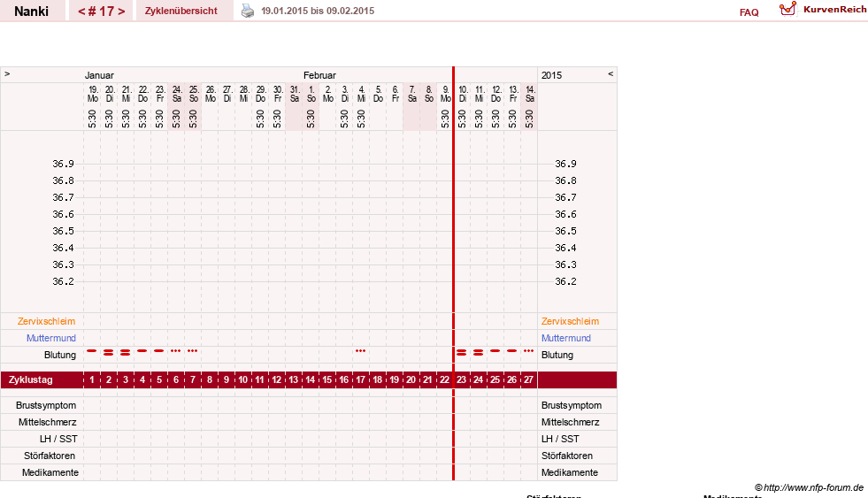The height and width of the screenshot is (498, 868).
Task: Click the 31. Sa date column header
Action: (x=295, y=94)
